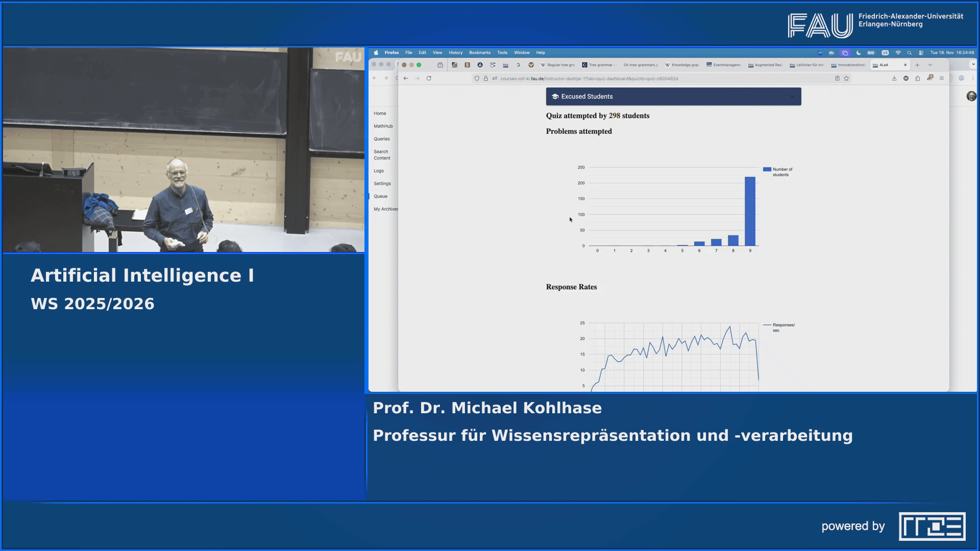Image resolution: width=980 pixels, height=551 pixels.
Task: Click MathHub in the left sidebar
Action: (383, 126)
